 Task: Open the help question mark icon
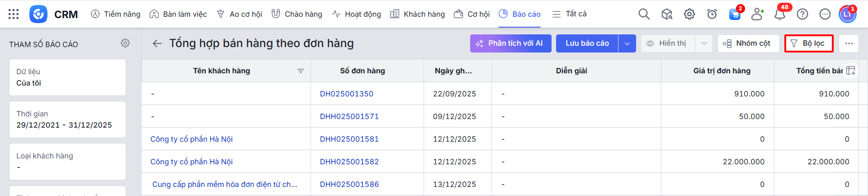[x=802, y=14]
